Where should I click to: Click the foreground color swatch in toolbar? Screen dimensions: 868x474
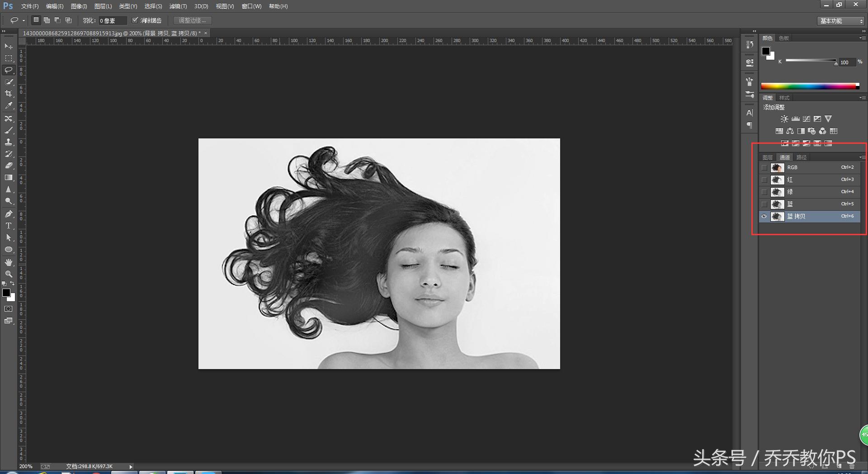pyautogui.click(x=6, y=293)
